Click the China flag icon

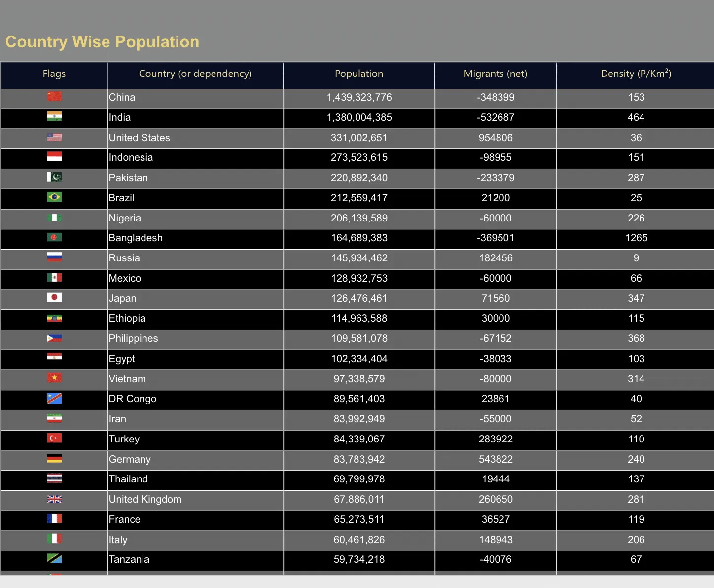(x=54, y=96)
